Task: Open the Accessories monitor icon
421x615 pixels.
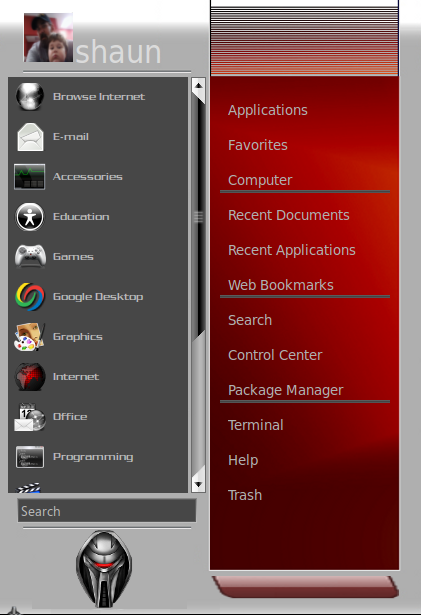Action: click(29, 177)
